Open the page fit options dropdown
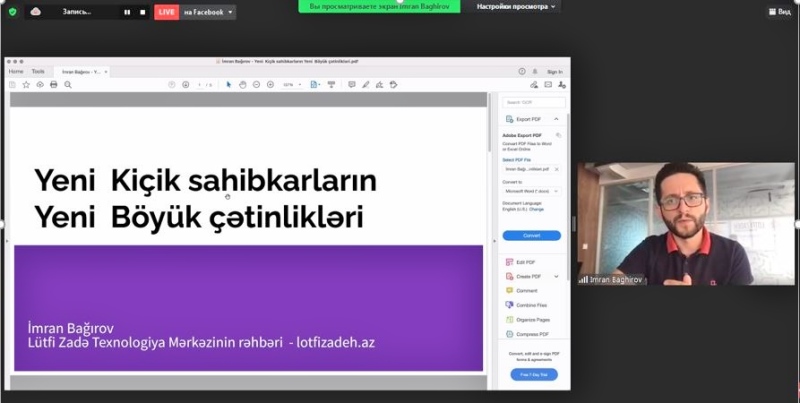The image size is (800, 403). click(x=316, y=85)
